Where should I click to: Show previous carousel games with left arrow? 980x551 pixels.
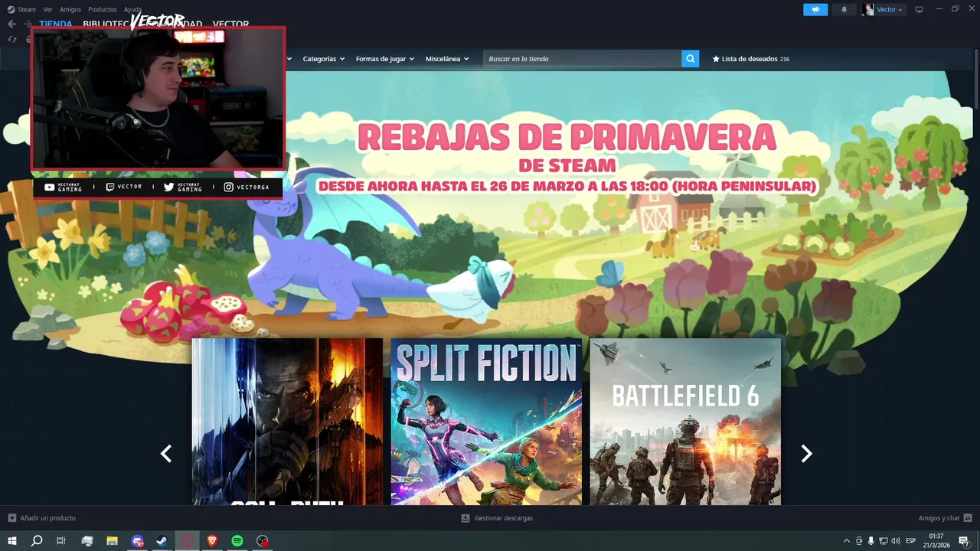[x=165, y=453]
